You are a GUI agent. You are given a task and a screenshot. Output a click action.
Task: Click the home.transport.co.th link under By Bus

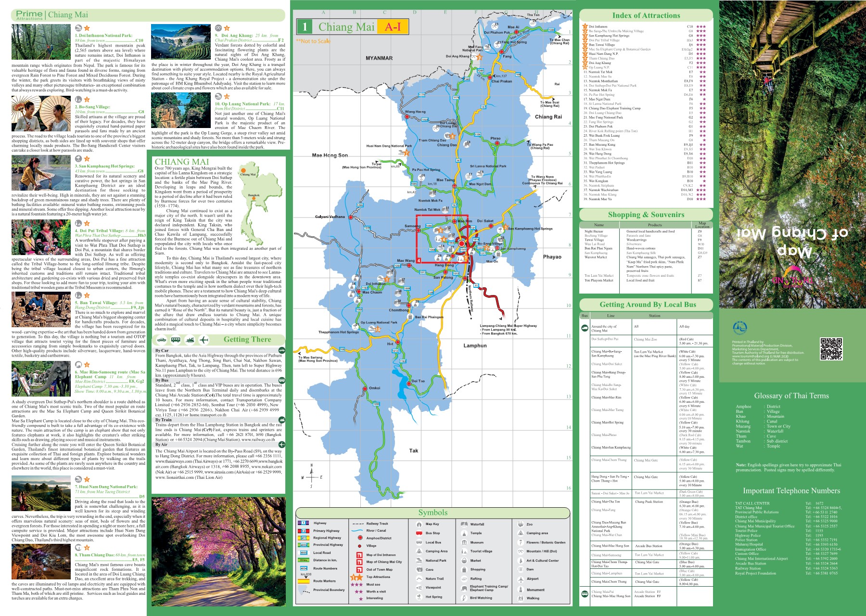pos(208,415)
